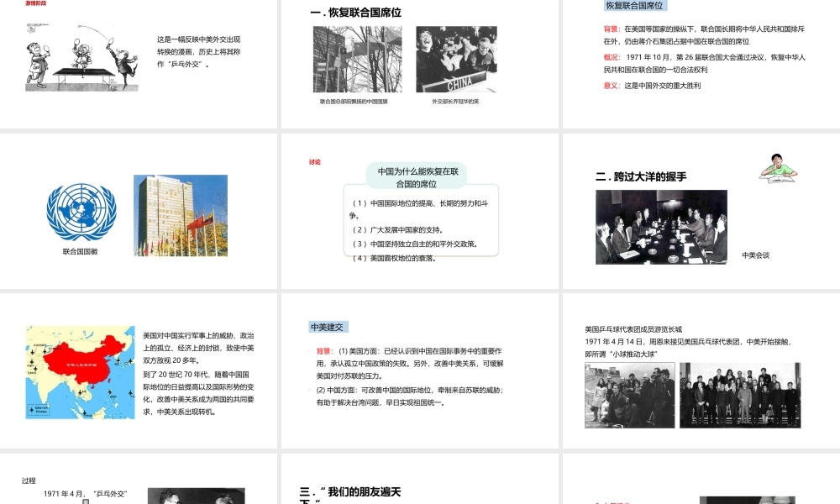Select point (4) 美国霸权地位的衰落
The image size is (840, 504).
[394, 258]
